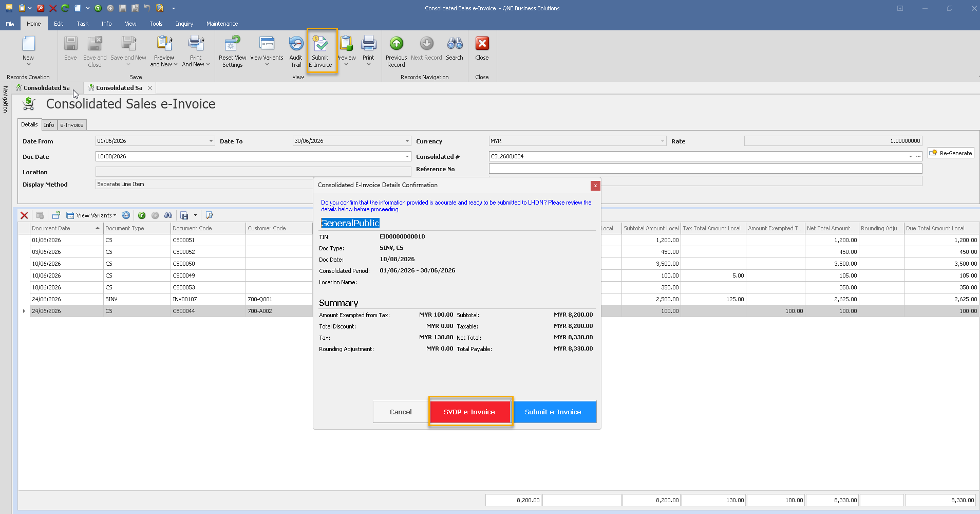Viewport: 980px width, 514px height.
Task: Expand the Navigation side panel
Action: pyautogui.click(x=5, y=99)
